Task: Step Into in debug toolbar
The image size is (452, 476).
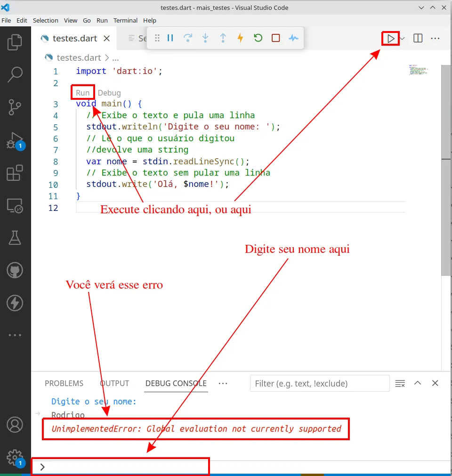Action: (x=205, y=38)
